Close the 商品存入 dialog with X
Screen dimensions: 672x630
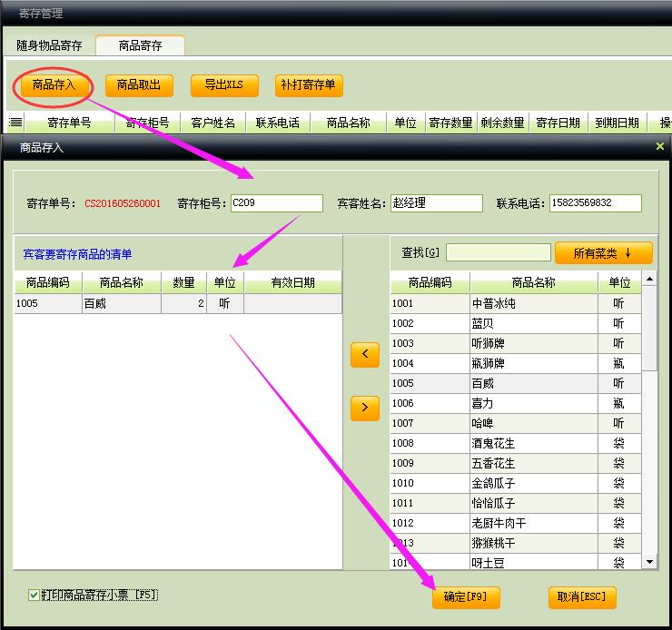[x=660, y=146]
